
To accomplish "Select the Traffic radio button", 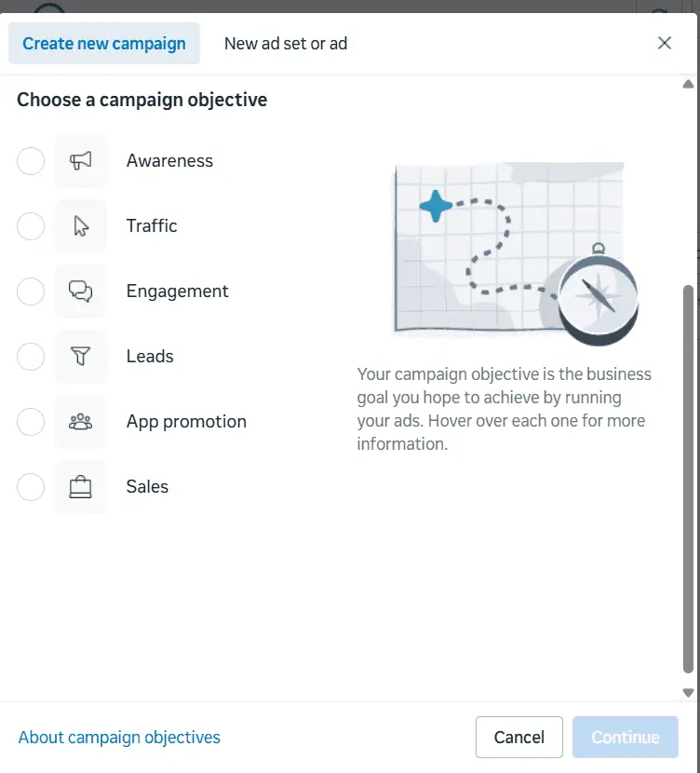I will tap(31, 226).
